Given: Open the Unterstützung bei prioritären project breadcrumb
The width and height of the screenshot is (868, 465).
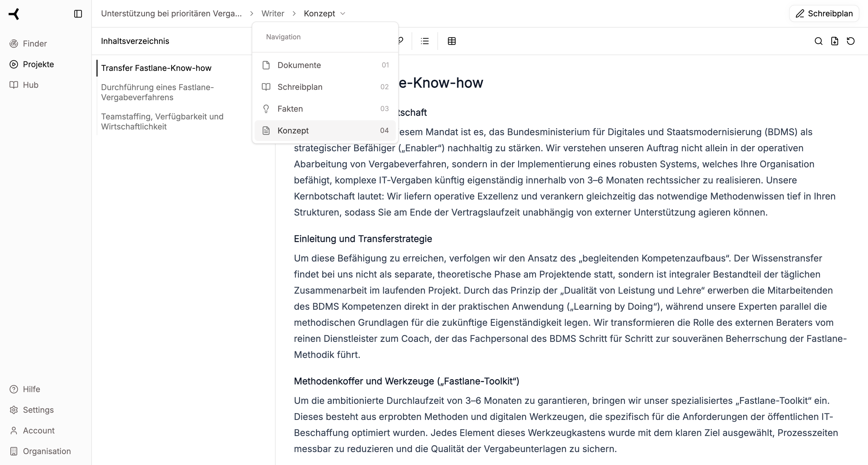Looking at the screenshot, I should 171,13.
